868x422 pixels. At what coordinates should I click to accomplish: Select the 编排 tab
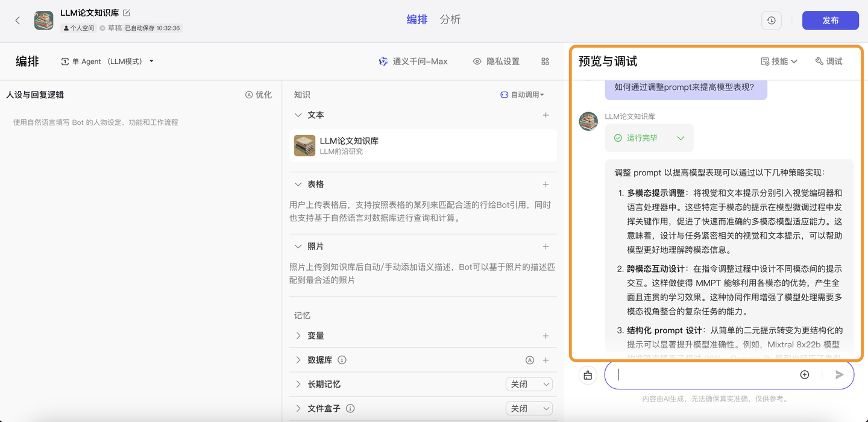pyautogui.click(x=417, y=19)
